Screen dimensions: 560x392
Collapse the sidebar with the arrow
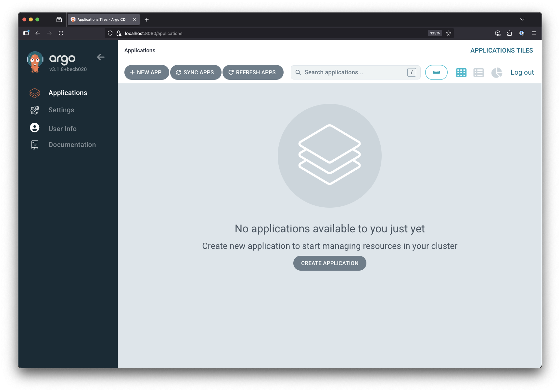[101, 57]
